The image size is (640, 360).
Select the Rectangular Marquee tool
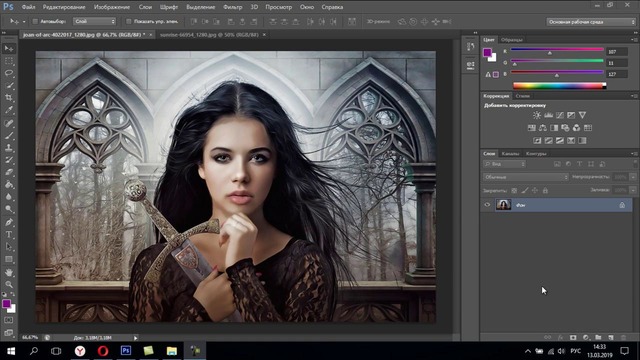(9, 61)
